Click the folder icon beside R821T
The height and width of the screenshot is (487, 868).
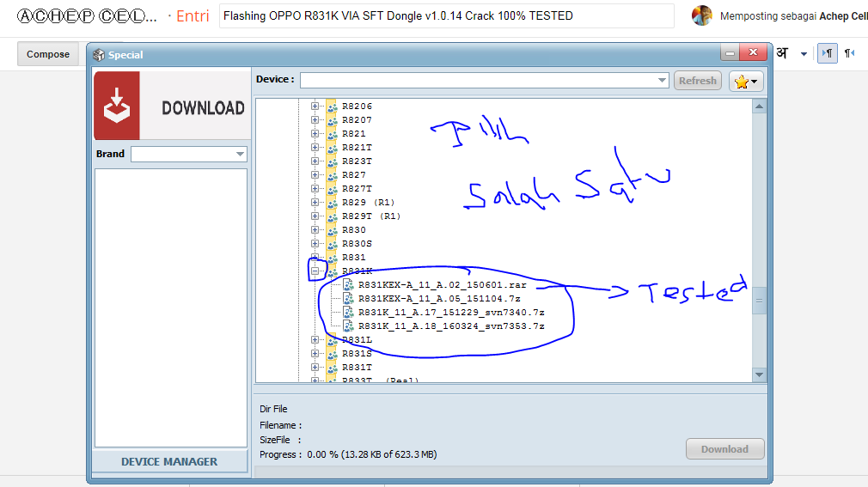[332, 148]
